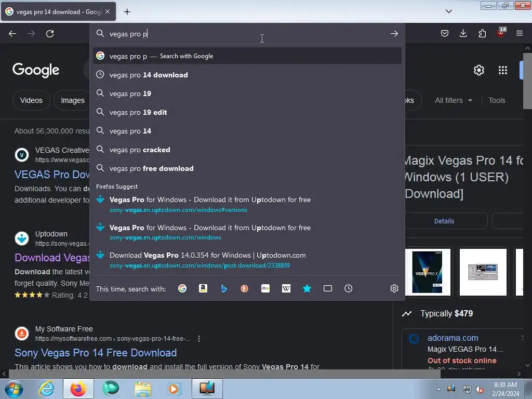532x399 pixels.
Task: Click the Details tab in product panel
Action: click(444, 221)
